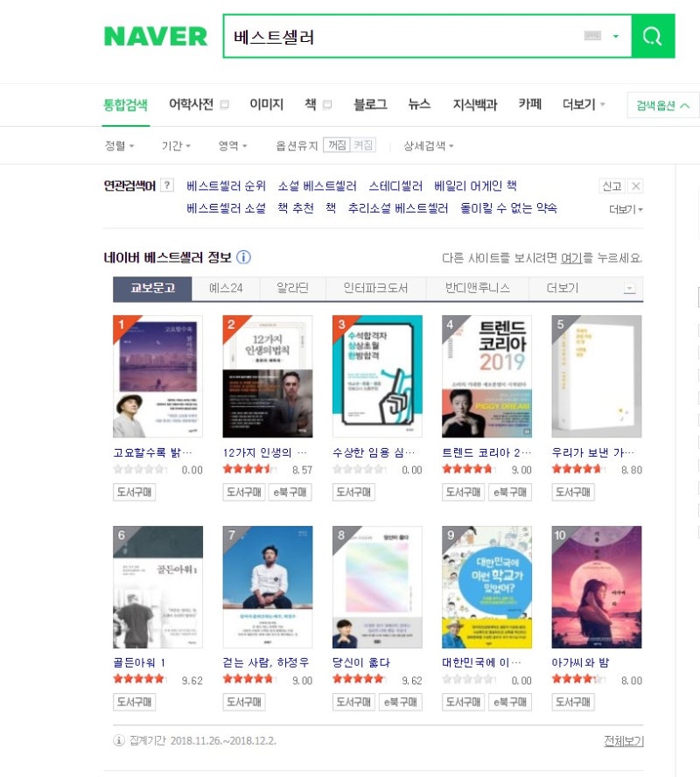
Task: Set 옵션유지 toggle to 꺼짐
Action: tap(337, 145)
